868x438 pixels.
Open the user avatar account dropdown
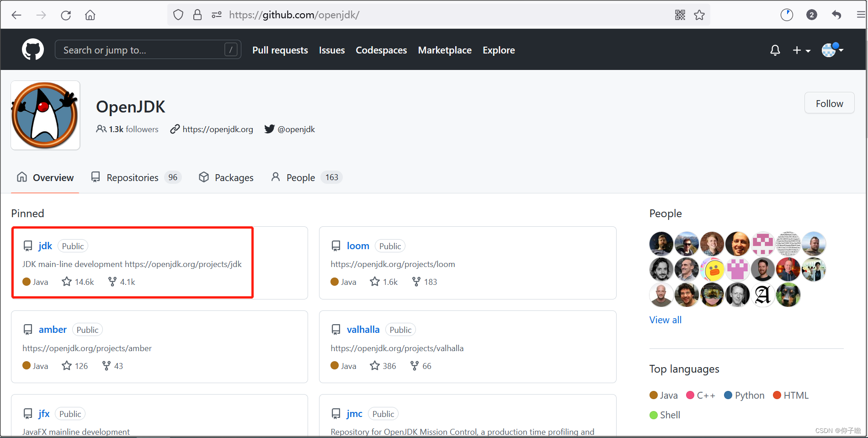[x=832, y=49]
